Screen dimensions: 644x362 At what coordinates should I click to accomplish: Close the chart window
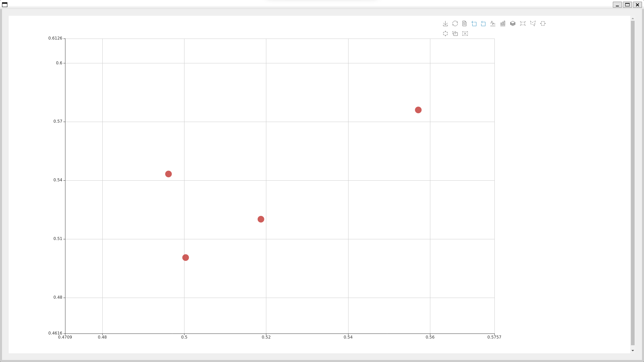(637, 5)
